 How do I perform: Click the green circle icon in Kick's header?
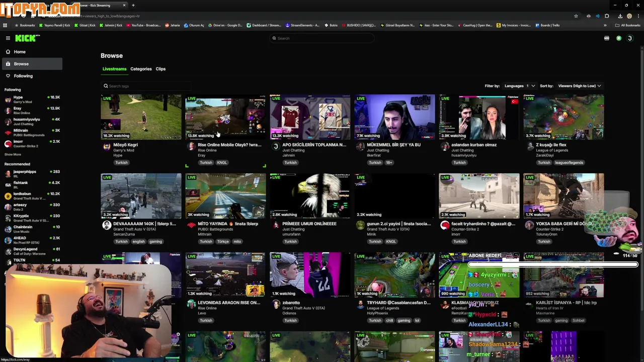pos(619,38)
